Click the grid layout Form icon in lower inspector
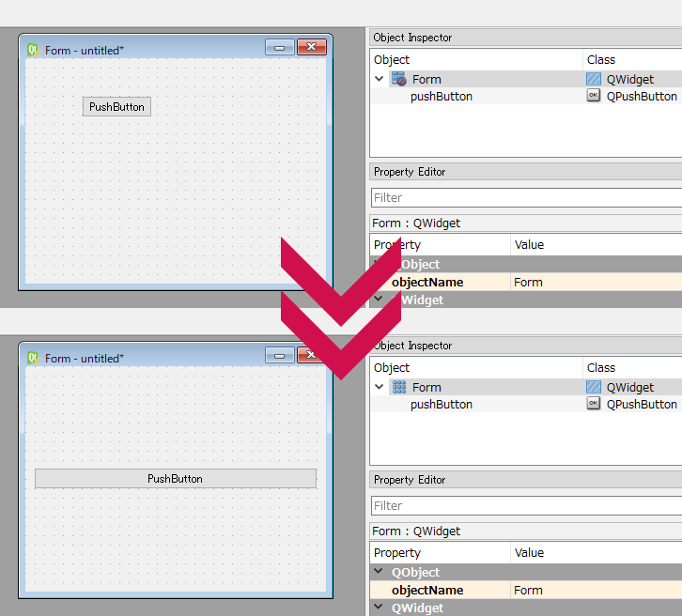The image size is (682, 616). (x=398, y=388)
